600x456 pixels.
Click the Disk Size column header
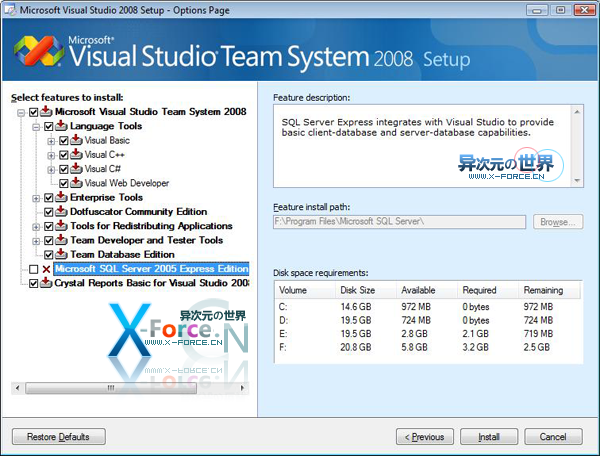(366, 290)
